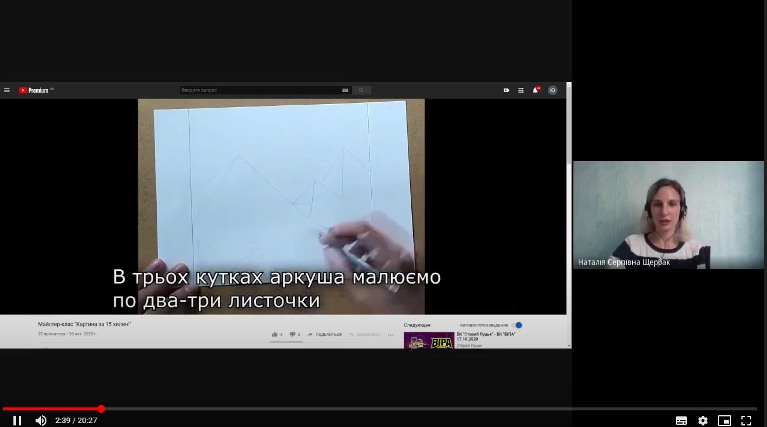The width and height of the screenshot is (767, 427).
Task: Pause the video playback
Action: [17, 420]
